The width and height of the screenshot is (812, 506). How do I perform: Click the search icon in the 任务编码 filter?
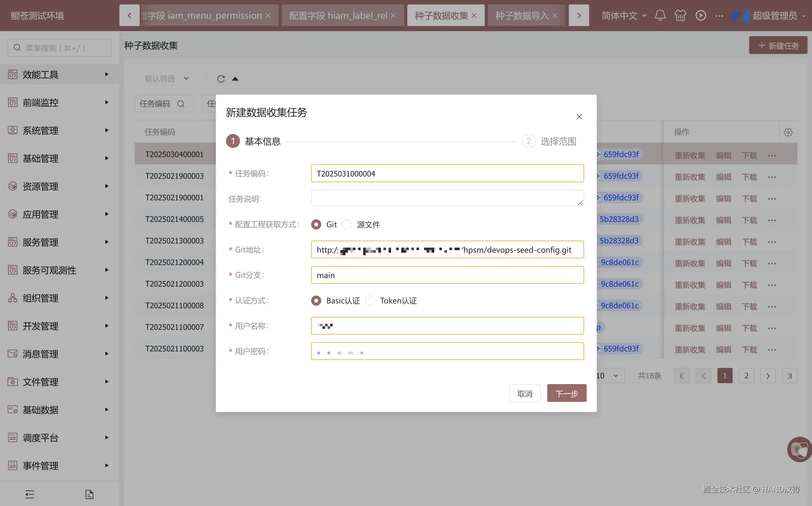(x=181, y=104)
